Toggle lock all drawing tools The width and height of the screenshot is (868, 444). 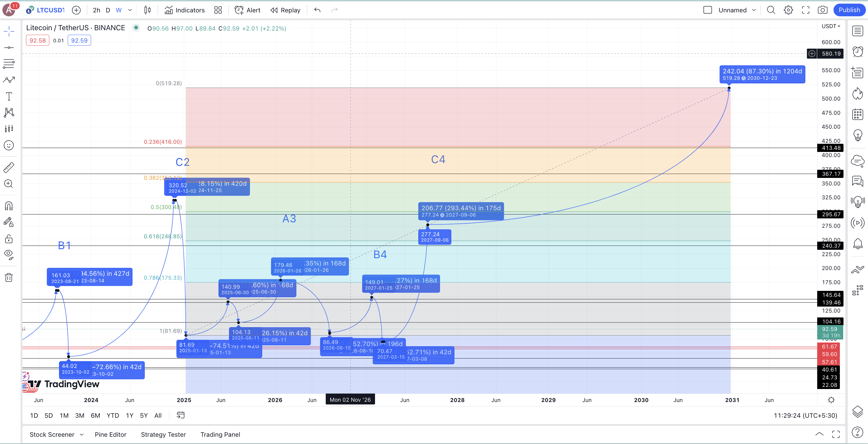(x=9, y=239)
